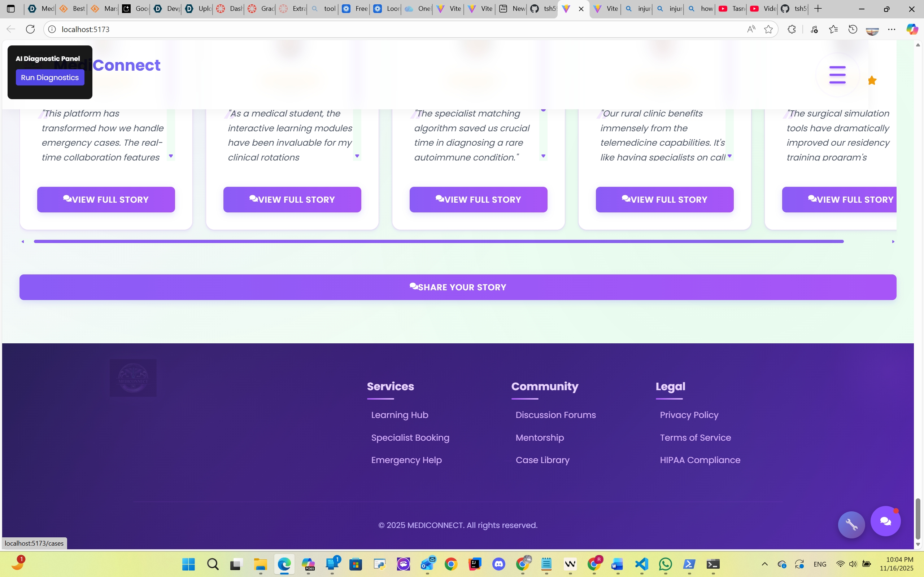
Task: Open Visual Studio Code from taskbar
Action: click(641, 564)
